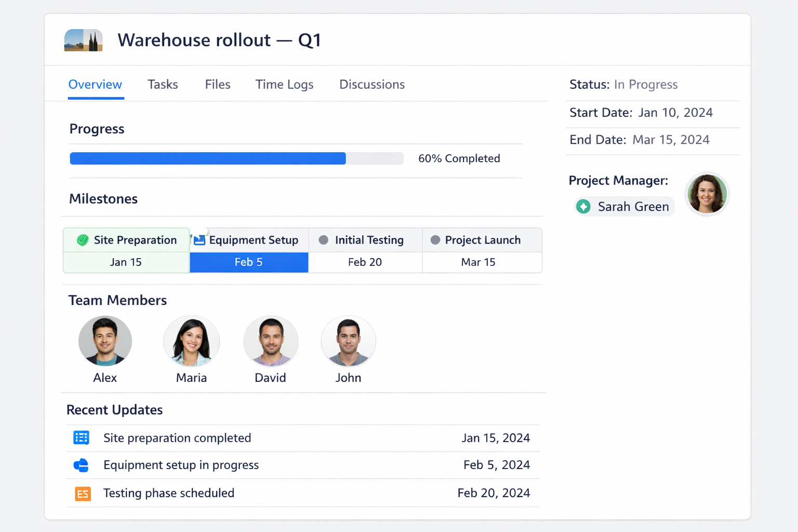Collapse the Team Members section
Viewport: 798px width, 532px height.
point(117,300)
